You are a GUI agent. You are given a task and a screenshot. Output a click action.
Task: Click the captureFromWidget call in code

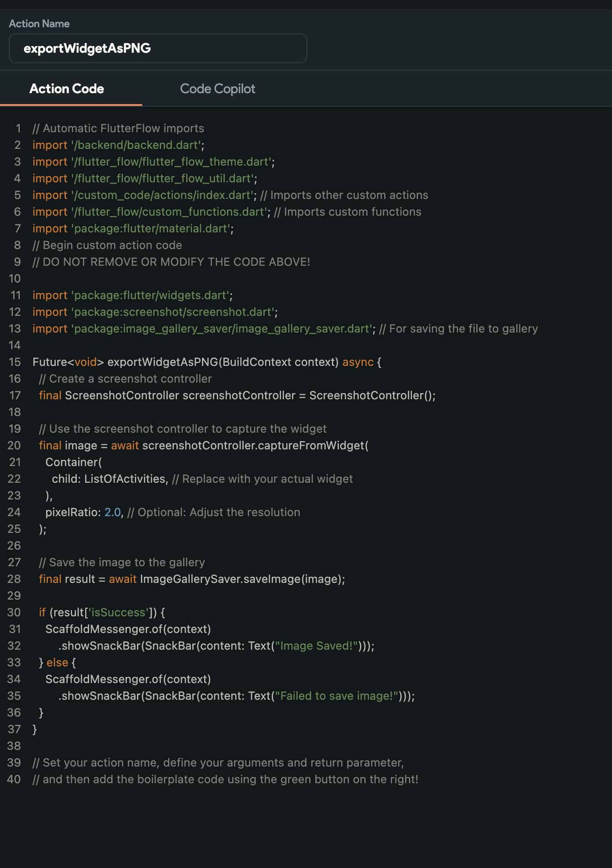[311, 445]
